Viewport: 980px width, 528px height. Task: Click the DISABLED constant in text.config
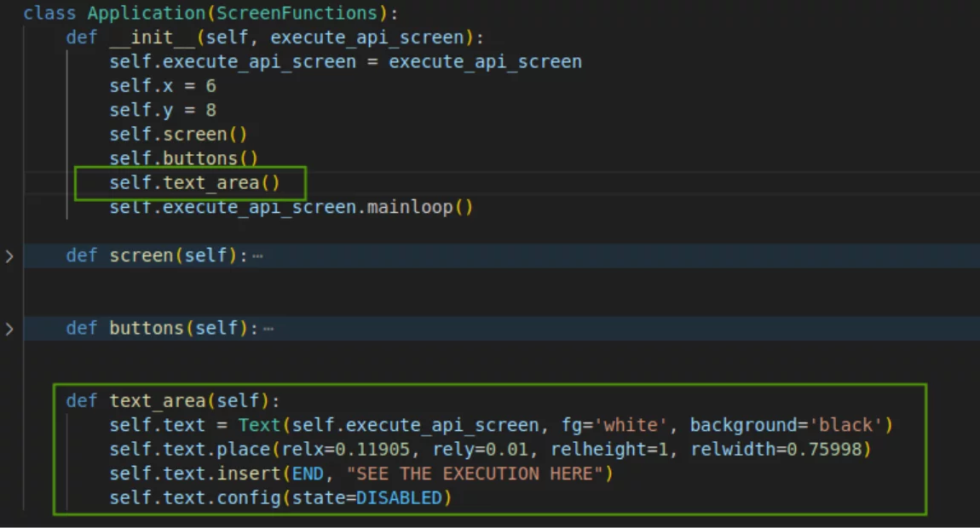pos(399,497)
